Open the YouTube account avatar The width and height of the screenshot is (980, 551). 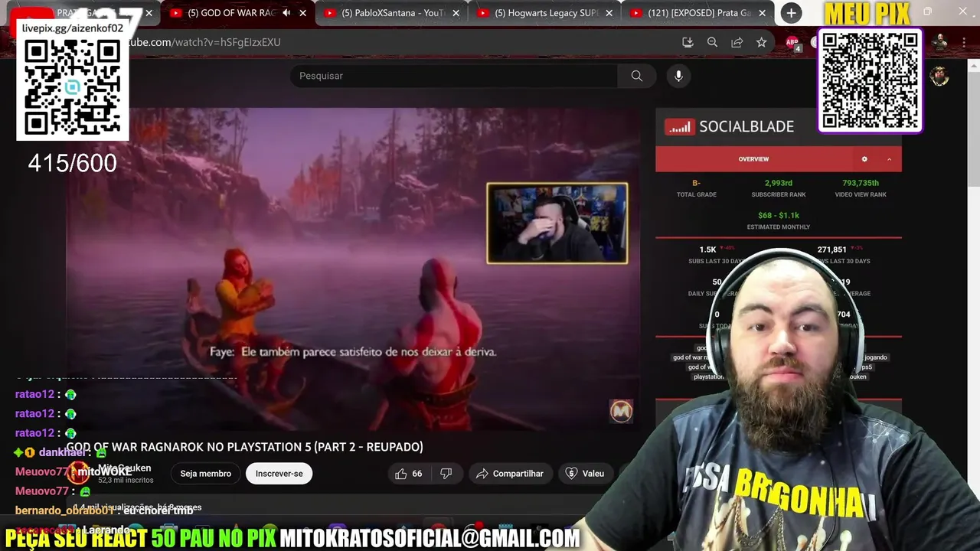[939, 76]
